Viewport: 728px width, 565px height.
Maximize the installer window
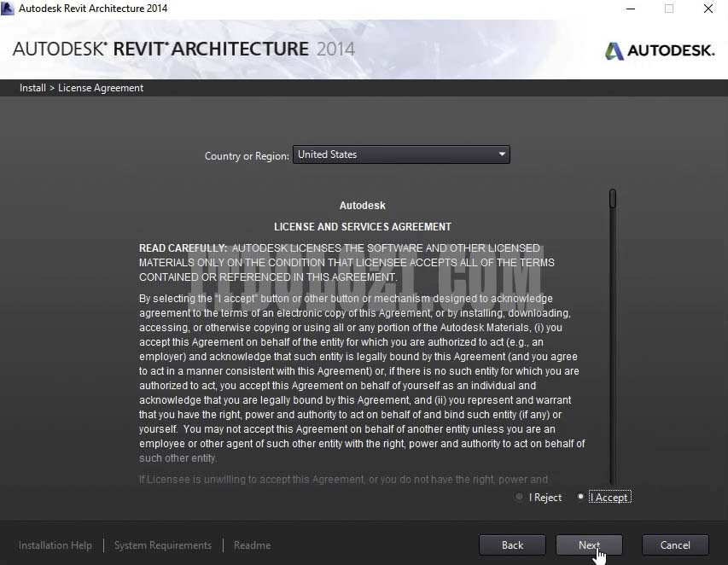pyautogui.click(x=669, y=9)
